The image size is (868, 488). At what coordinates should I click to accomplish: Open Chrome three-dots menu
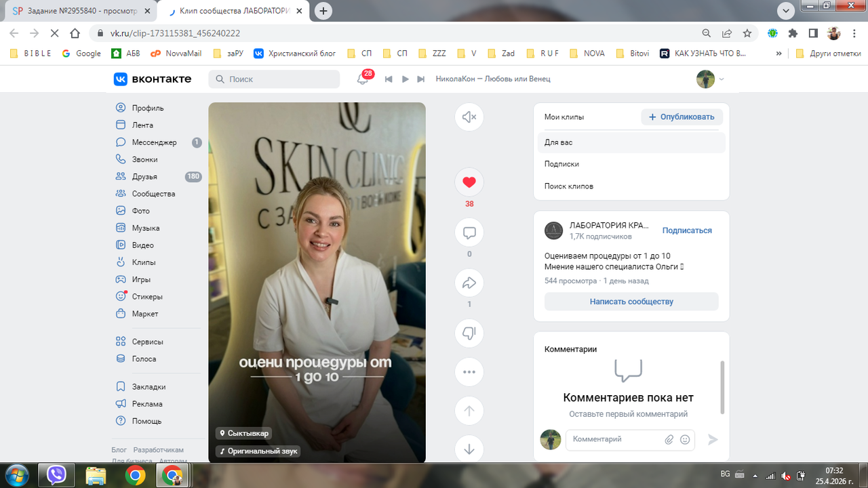click(854, 33)
